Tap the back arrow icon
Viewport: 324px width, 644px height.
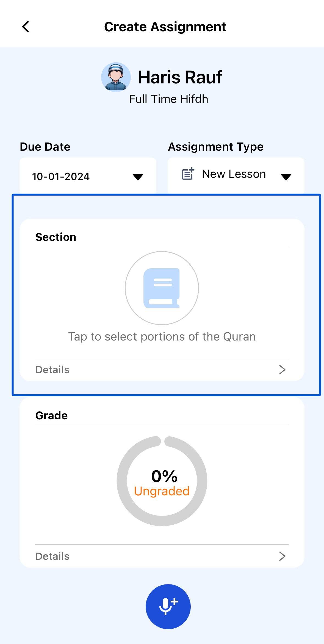pyautogui.click(x=26, y=27)
